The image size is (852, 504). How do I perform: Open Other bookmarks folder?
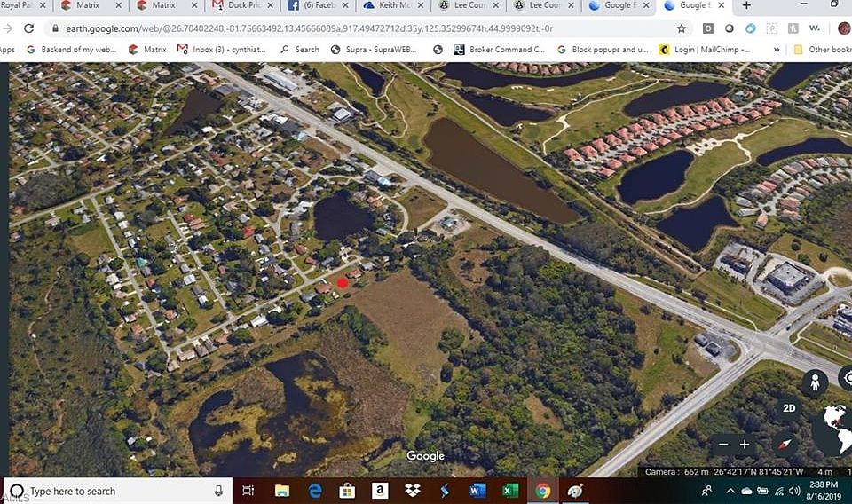pyautogui.click(x=823, y=50)
